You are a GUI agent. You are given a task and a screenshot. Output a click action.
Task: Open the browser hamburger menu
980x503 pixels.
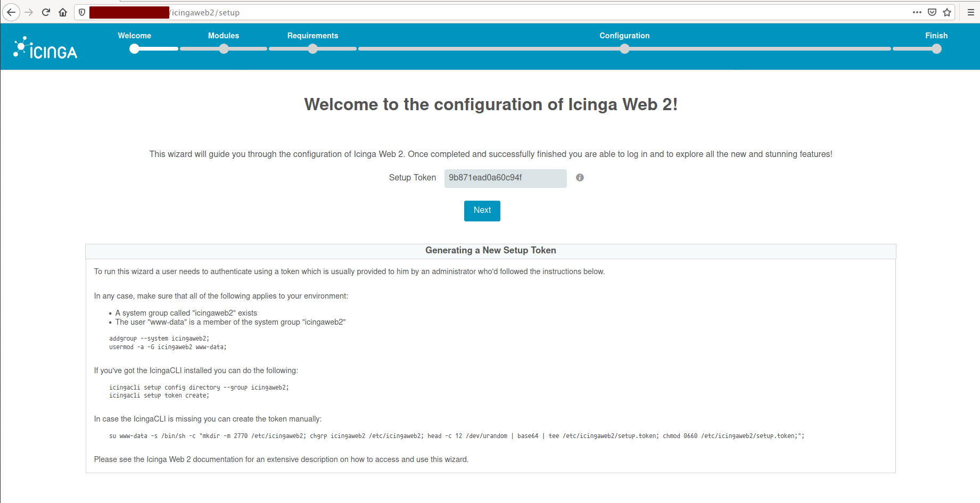(970, 12)
